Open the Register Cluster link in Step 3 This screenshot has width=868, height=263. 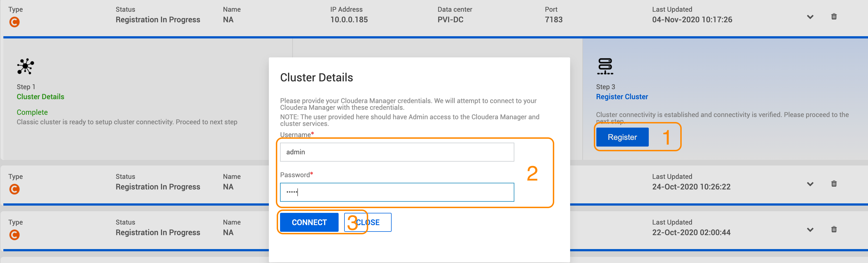pyautogui.click(x=622, y=97)
